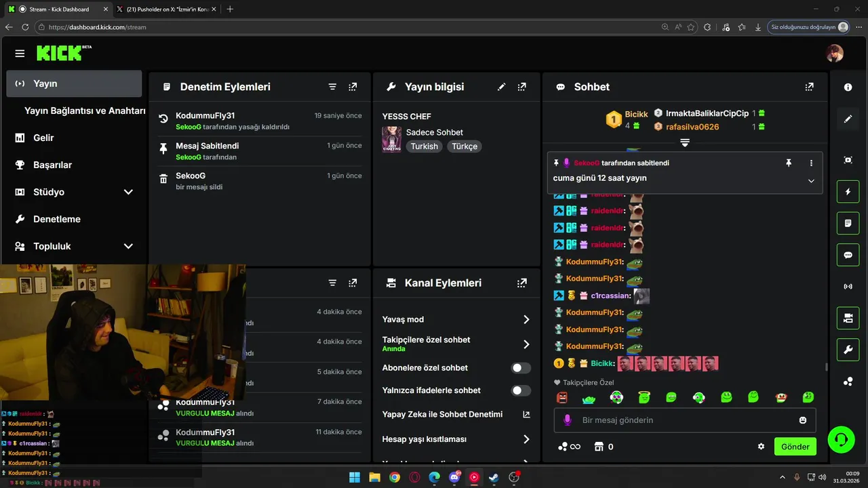Select the green emote with halo
Image resolution: width=868 pixels, height=488 pixels.
(x=644, y=397)
